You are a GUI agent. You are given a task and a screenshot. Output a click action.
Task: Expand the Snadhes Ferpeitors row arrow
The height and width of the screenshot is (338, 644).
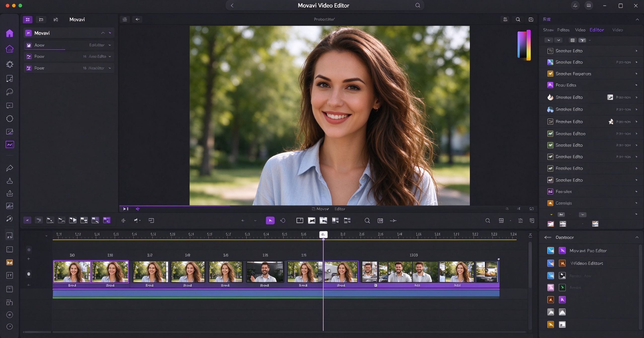coord(636,74)
